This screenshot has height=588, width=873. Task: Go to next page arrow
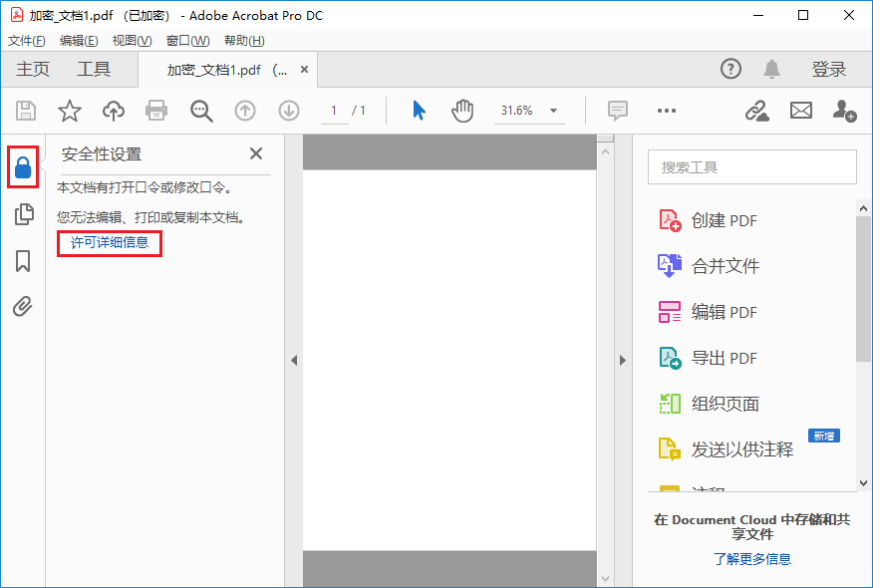(x=289, y=111)
